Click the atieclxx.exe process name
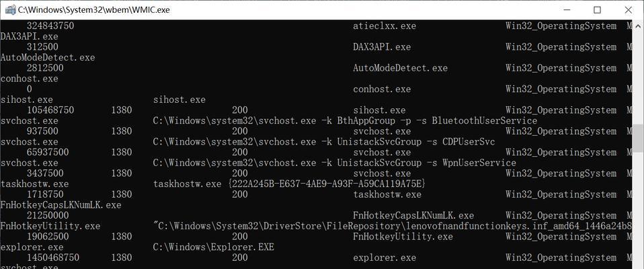644x269 pixels. (x=385, y=26)
